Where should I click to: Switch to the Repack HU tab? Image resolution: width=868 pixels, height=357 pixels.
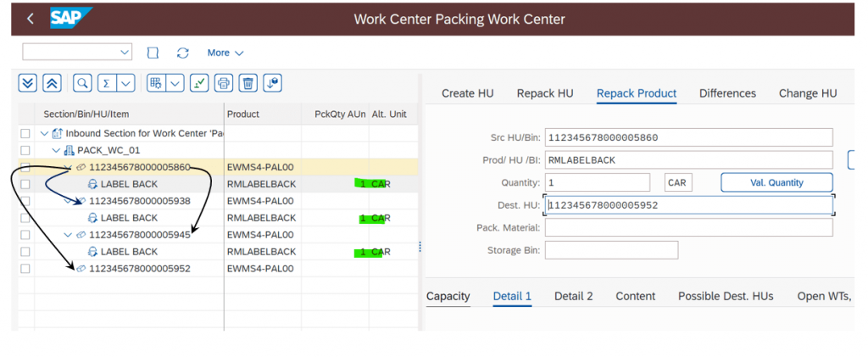point(545,93)
